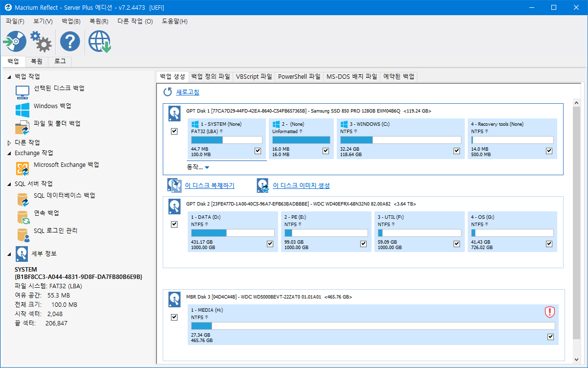This screenshot has height=368, width=588.
Task: Open the 도움말(H) menu
Action: coord(174,21)
